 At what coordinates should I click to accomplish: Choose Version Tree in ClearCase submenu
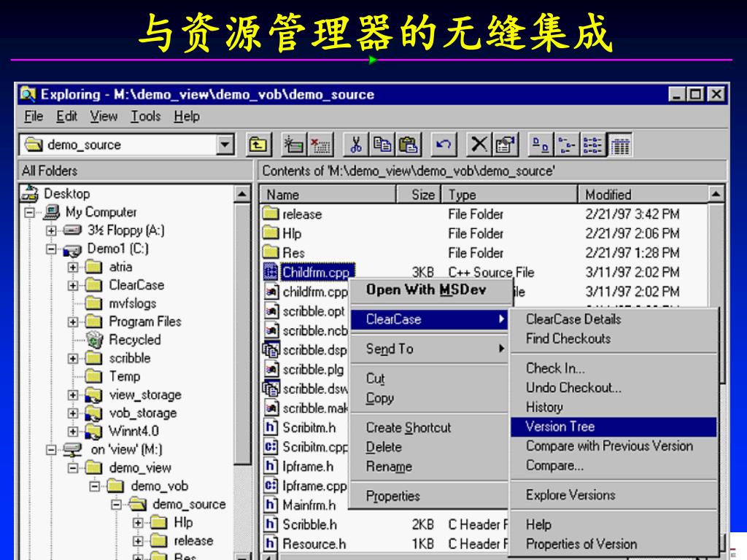tap(614, 427)
